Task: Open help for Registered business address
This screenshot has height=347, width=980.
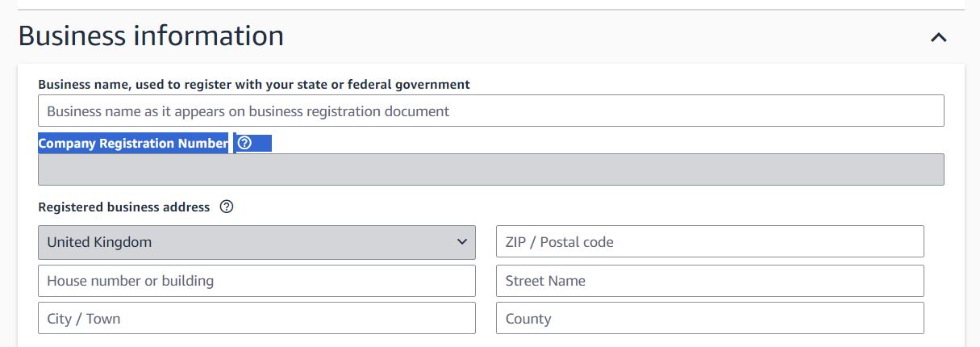Action: 227,207
